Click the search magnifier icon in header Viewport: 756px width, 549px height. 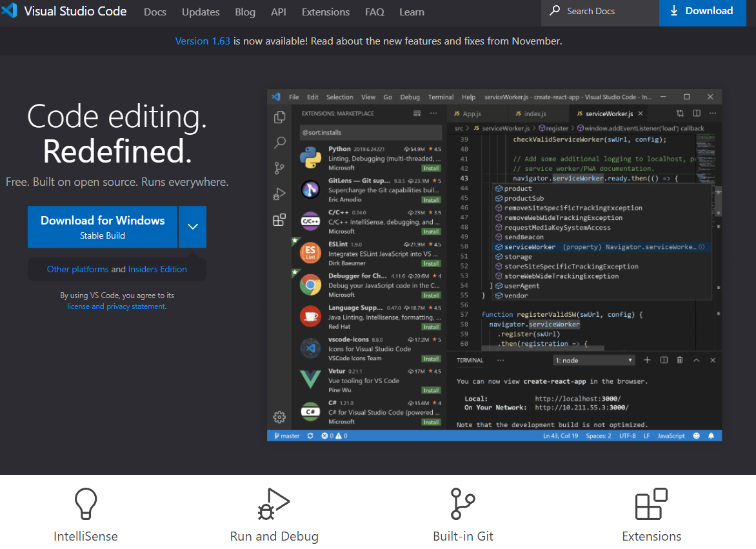(555, 10)
